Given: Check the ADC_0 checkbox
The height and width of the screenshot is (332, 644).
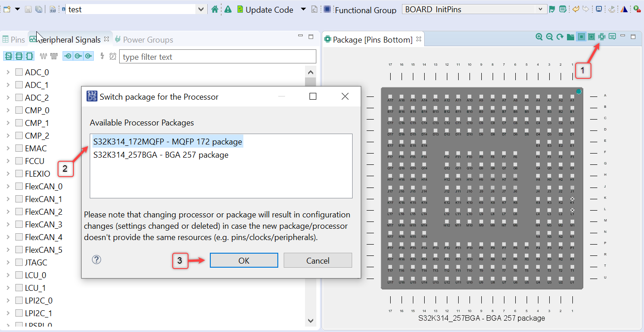Looking at the screenshot, I should (19, 72).
